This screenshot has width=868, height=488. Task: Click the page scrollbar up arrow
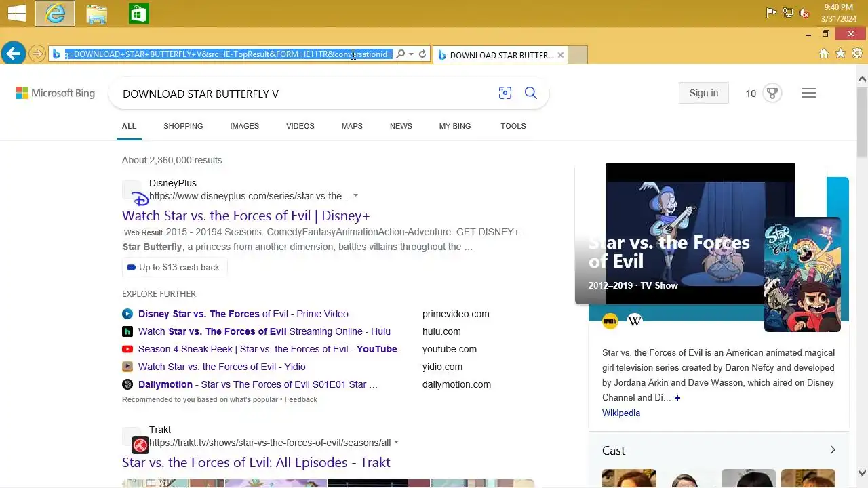tap(862, 79)
